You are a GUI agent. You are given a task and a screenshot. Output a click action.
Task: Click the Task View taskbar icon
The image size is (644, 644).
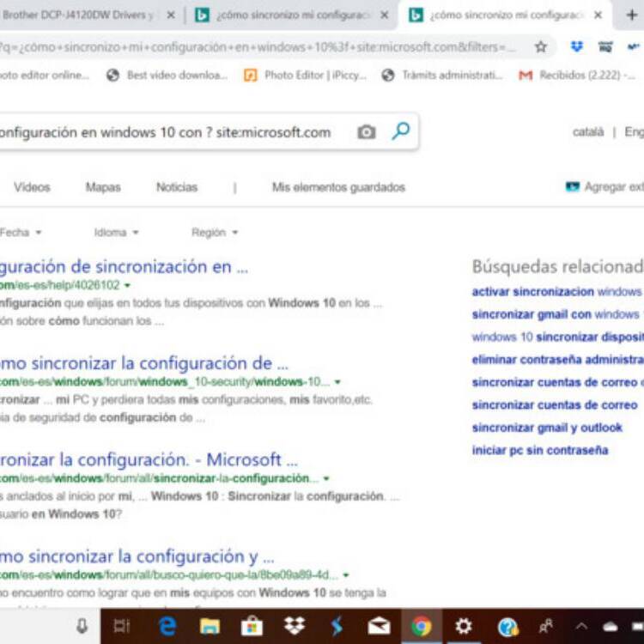pyautogui.click(x=122, y=626)
